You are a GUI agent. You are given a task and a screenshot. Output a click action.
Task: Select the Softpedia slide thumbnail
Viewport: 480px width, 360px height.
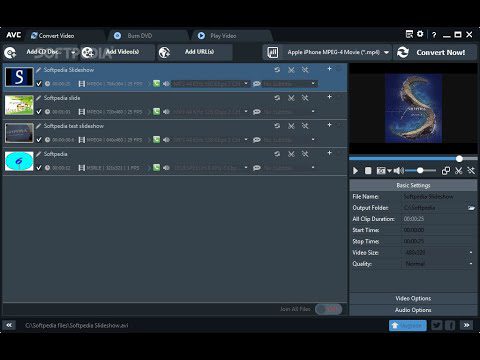19,105
